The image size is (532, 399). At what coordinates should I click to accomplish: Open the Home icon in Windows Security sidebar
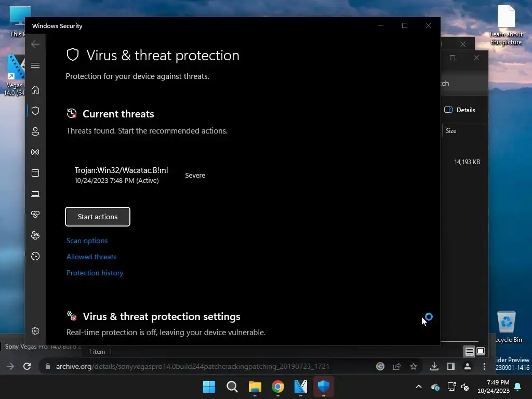point(35,90)
